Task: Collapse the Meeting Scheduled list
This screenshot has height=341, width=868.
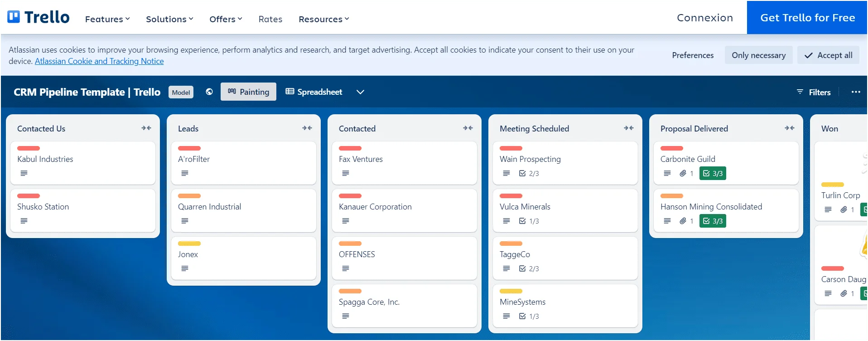Action: tap(629, 128)
